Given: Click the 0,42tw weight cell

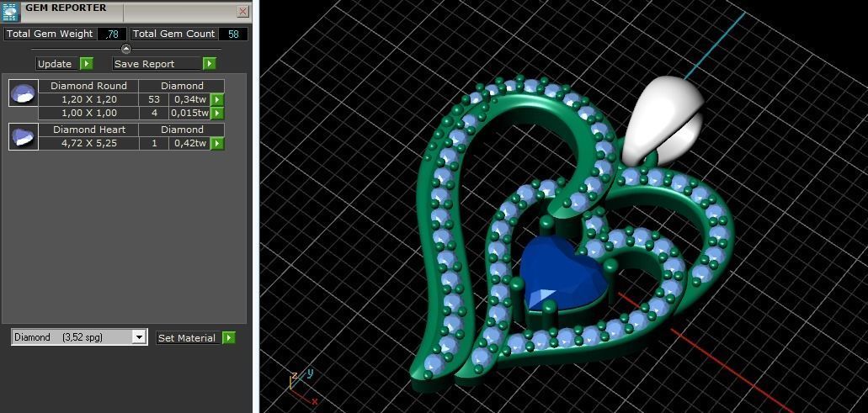Looking at the screenshot, I should (x=190, y=143).
